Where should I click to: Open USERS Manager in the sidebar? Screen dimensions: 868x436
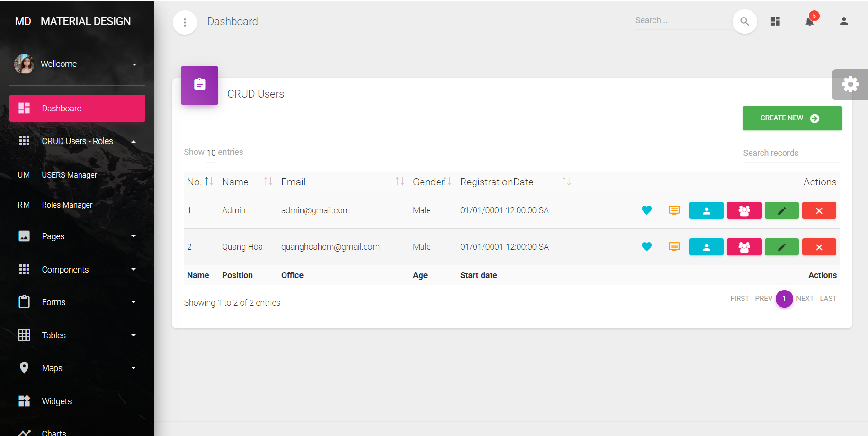(69, 175)
